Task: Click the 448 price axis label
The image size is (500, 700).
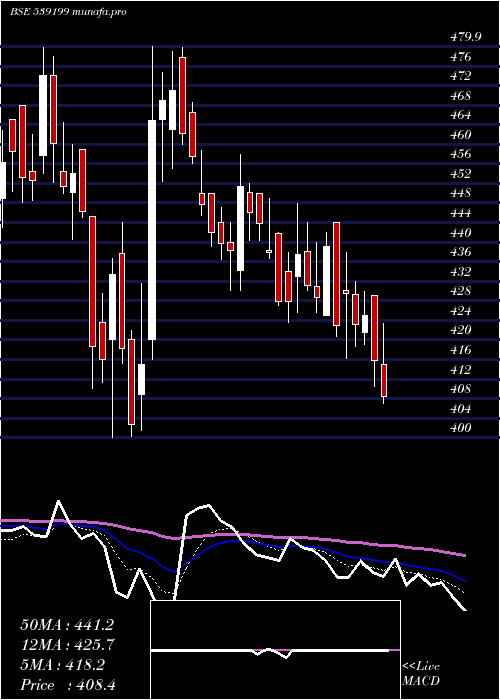Action: point(460,193)
